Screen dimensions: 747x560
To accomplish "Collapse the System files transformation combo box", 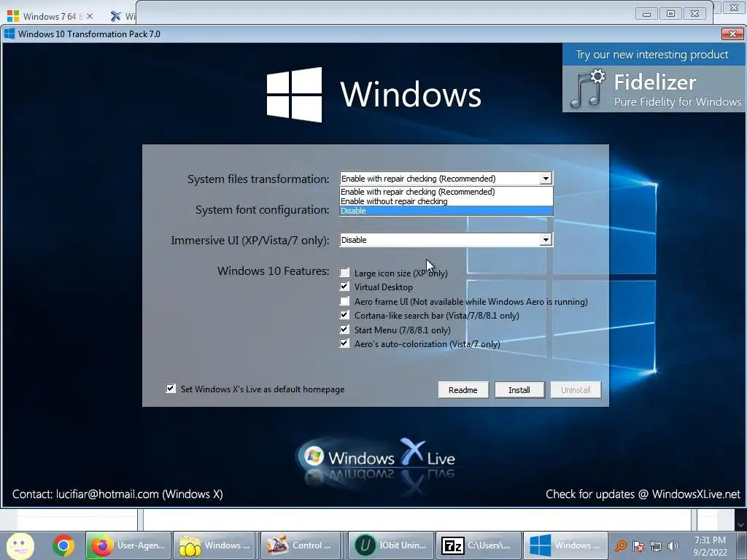I will pos(546,179).
